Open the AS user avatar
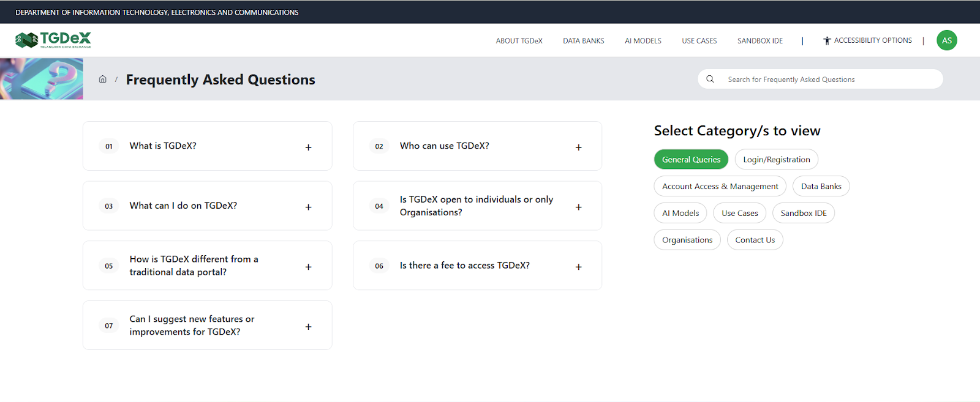This screenshot has width=980, height=402. (x=946, y=40)
